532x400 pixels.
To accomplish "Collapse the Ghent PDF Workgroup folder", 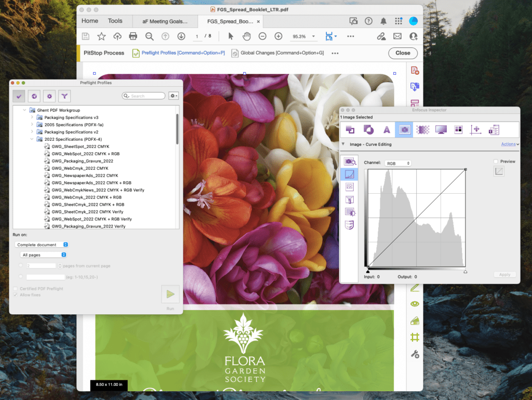I will (24, 110).
